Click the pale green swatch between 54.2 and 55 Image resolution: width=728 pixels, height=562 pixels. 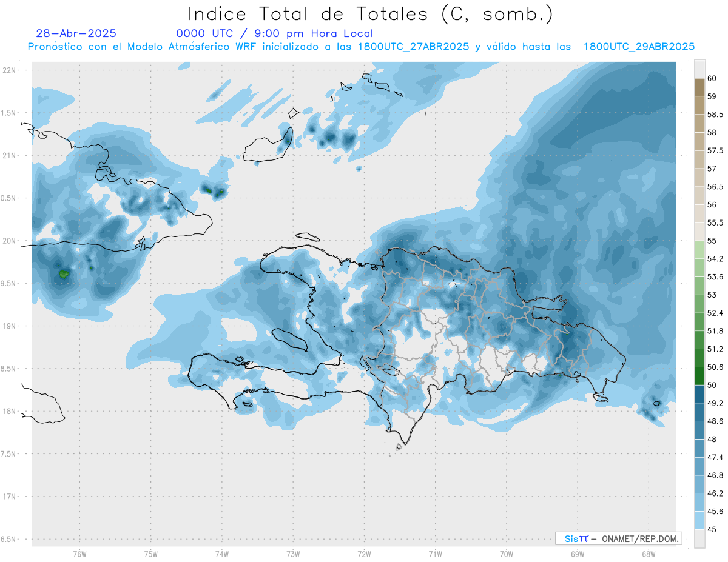(699, 250)
